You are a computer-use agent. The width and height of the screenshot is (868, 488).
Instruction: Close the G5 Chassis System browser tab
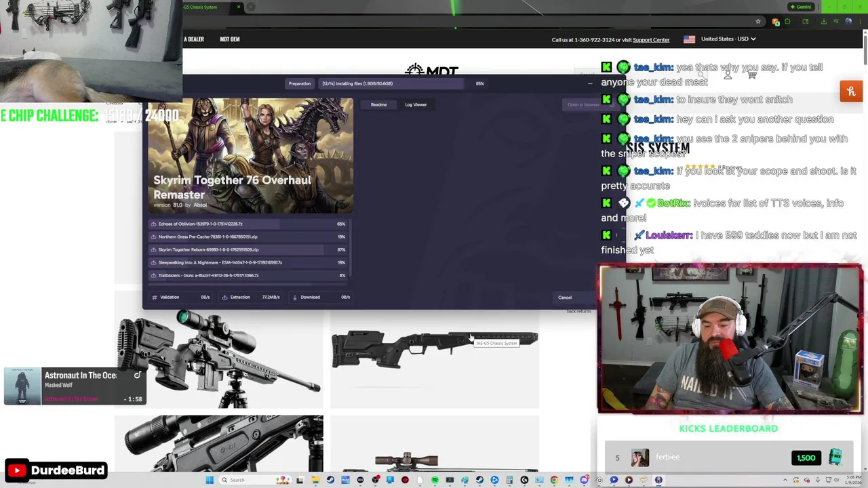click(x=238, y=7)
